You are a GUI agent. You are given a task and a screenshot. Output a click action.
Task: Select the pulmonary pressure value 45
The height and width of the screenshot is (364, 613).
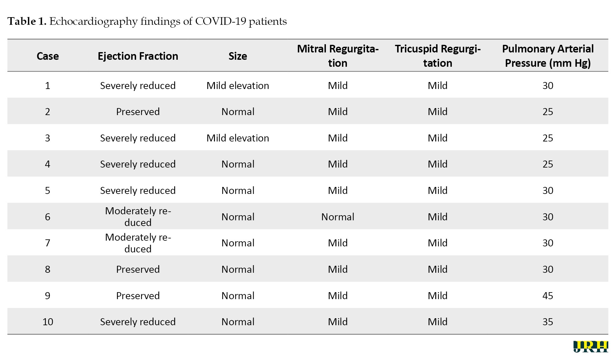click(x=548, y=296)
